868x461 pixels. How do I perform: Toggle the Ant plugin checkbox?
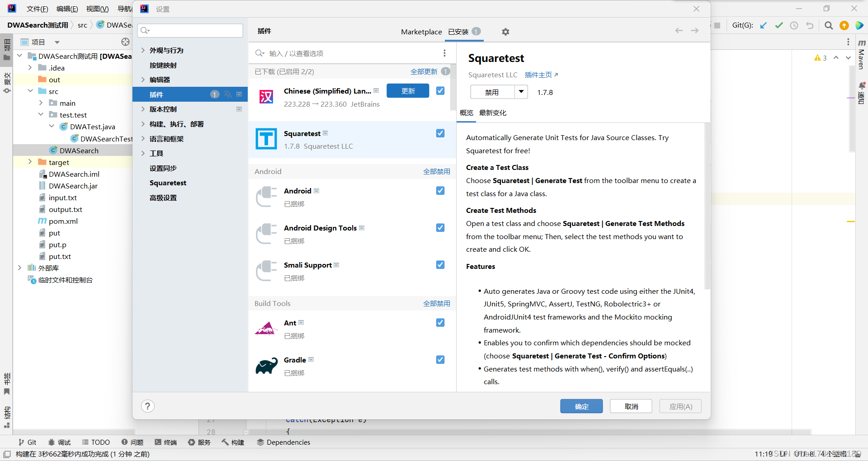pyautogui.click(x=440, y=323)
